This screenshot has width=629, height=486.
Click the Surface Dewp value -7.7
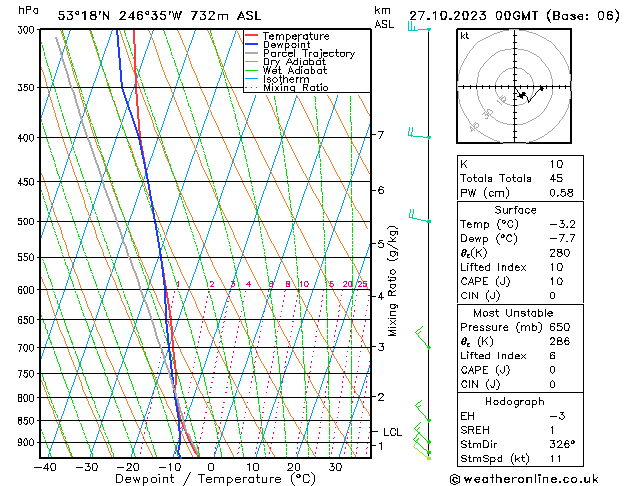tap(562, 239)
